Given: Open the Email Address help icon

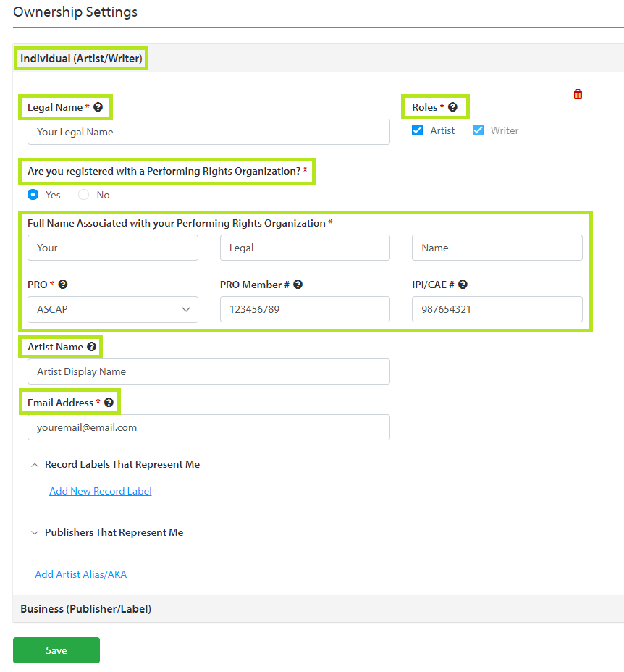Looking at the screenshot, I should [107, 401].
